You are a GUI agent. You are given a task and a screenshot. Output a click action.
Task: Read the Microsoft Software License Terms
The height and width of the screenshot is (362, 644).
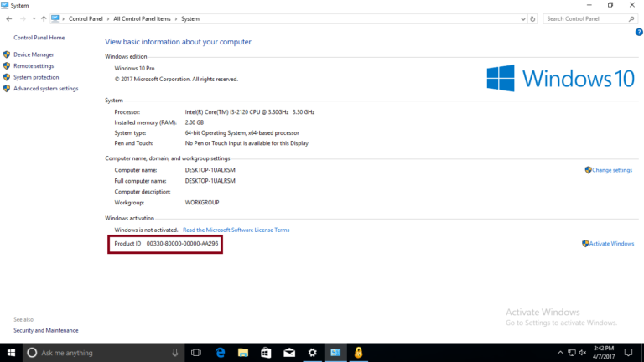pyautogui.click(x=236, y=230)
